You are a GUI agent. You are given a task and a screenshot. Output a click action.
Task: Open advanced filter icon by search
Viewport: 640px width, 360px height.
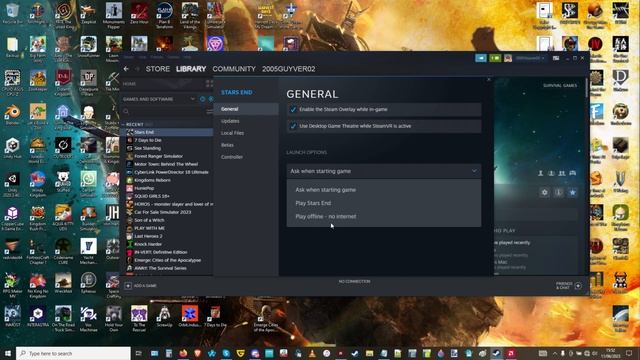[209, 111]
